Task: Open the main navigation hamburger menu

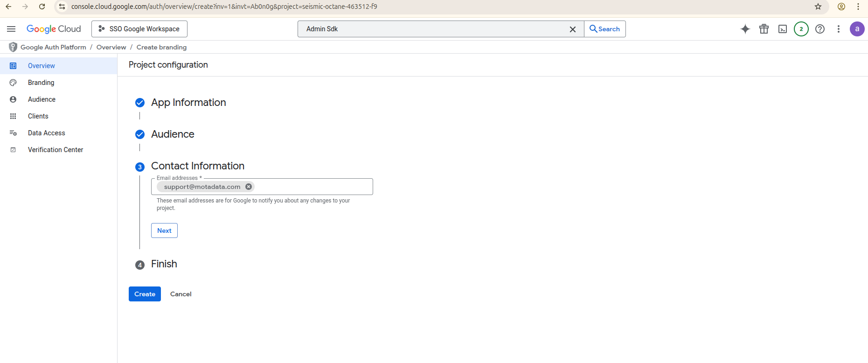Action: coord(11,29)
